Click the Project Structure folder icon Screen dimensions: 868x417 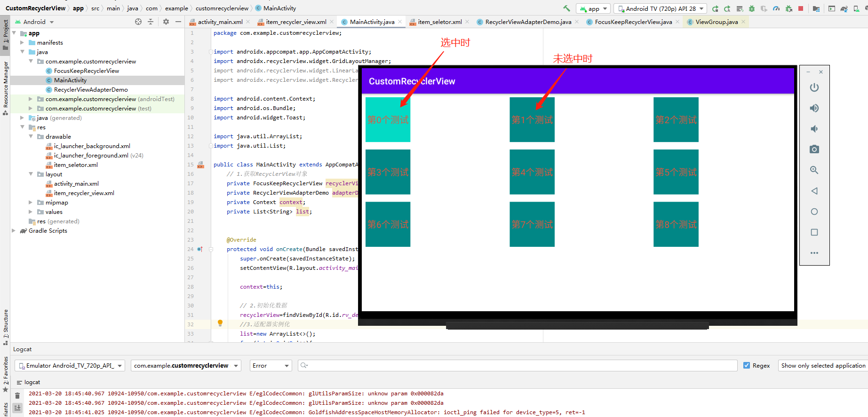point(816,8)
